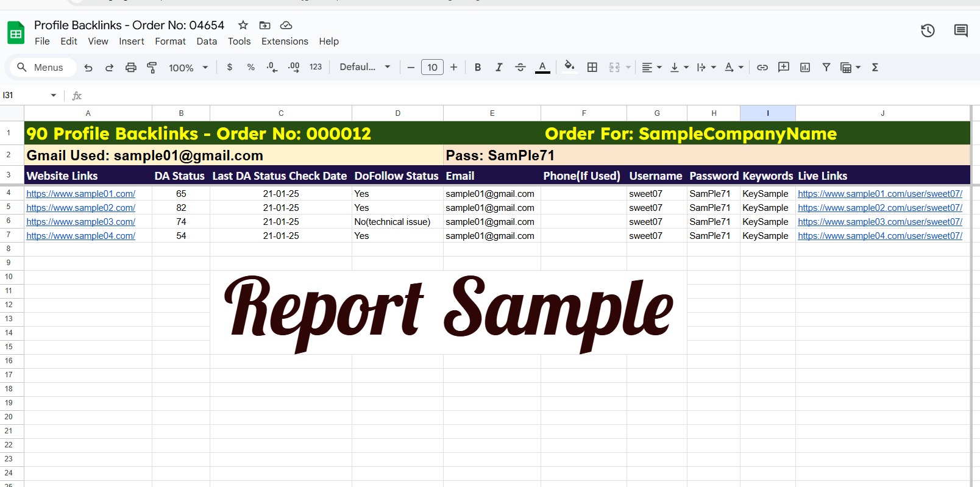Open the text color picker
Image resolution: width=980 pixels, height=487 pixels.
pos(542,67)
